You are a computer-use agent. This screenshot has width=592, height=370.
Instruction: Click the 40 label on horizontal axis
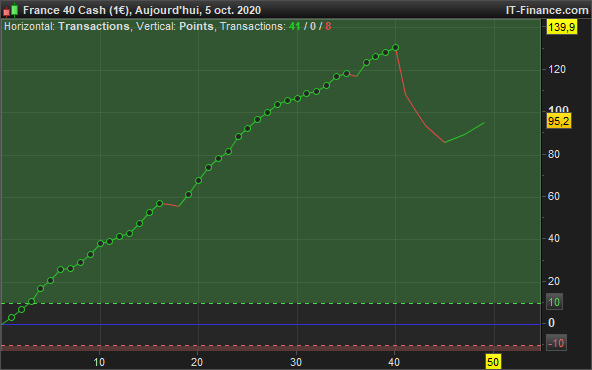(x=394, y=362)
